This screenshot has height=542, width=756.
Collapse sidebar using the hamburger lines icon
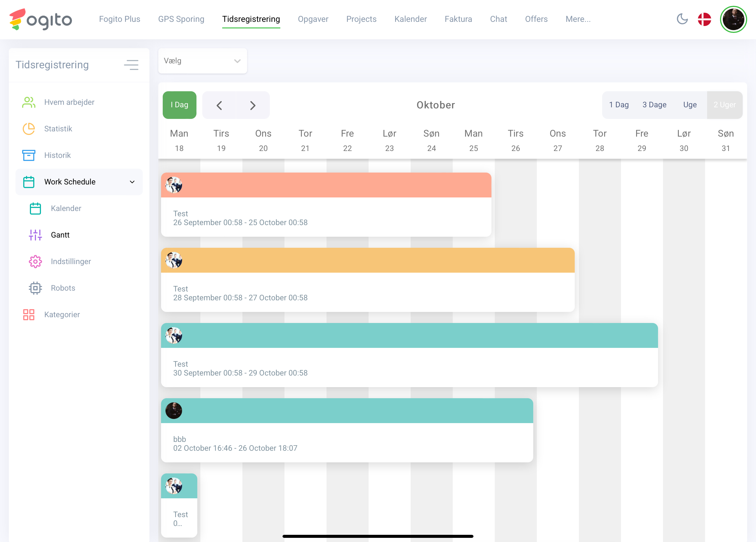click(x=131, y=65)
